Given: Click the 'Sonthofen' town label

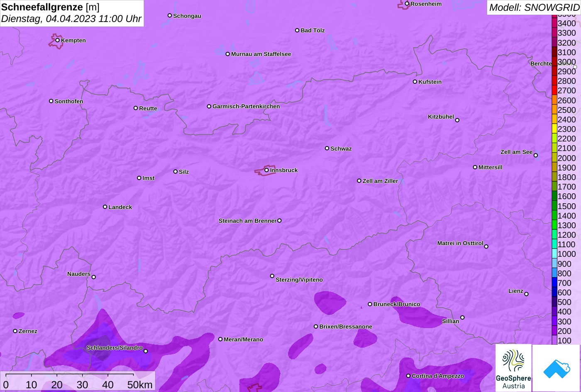Looking at the screenshot, I should [x=69, y=101].
